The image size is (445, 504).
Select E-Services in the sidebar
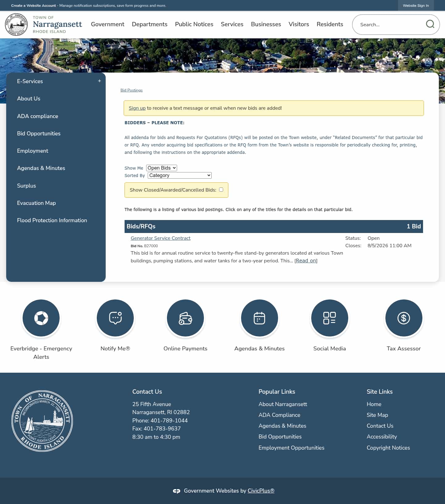(x=30, y=81)
